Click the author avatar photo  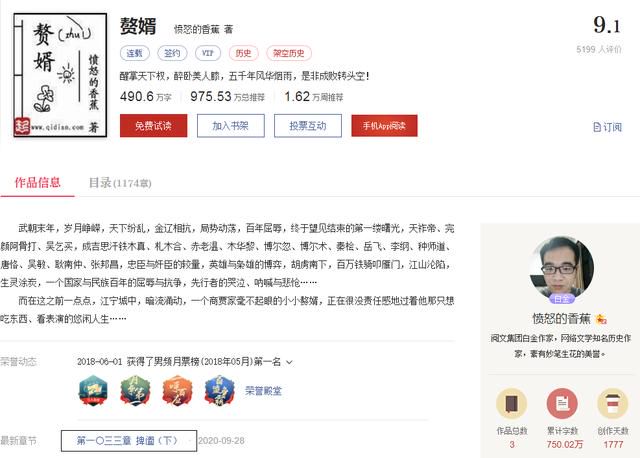(562, 268)
